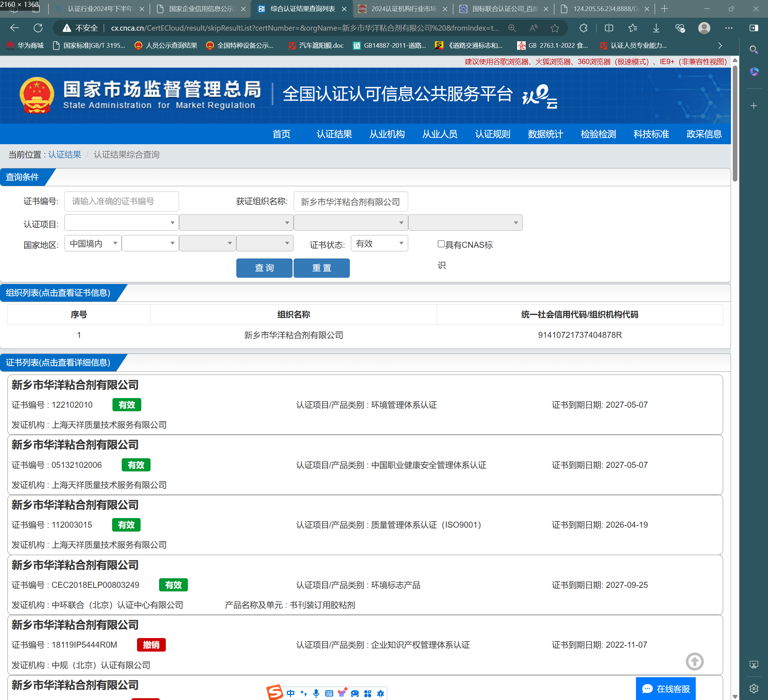Open 从业机构 nav menu item
Screen dimensions: 768x700
point(387,134)
